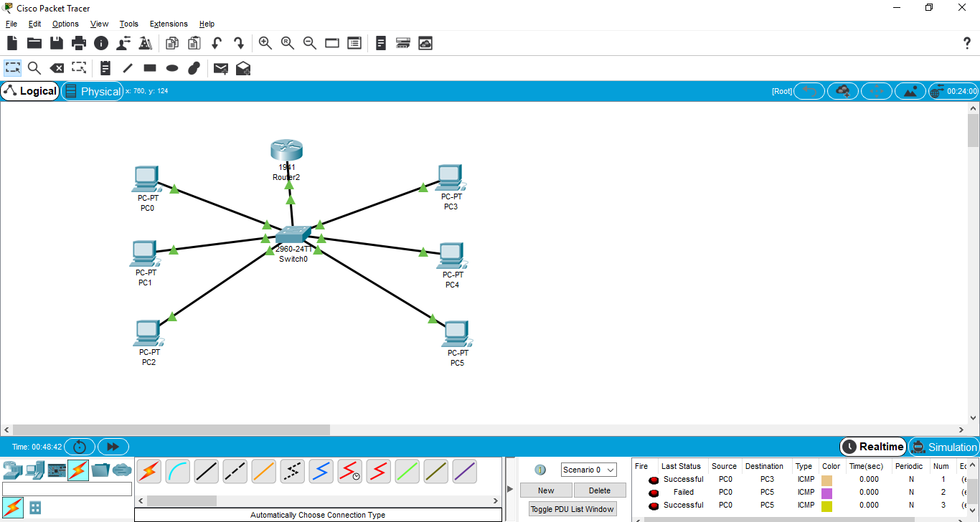The height and width of the screenshot is (522, 980).
Task: Paste the copied object
Action: pyautogui.click(x=194, y=43)
